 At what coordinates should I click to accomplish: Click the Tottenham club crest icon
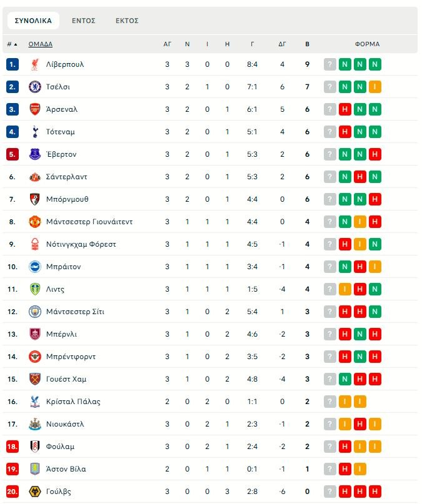point(35,132)
